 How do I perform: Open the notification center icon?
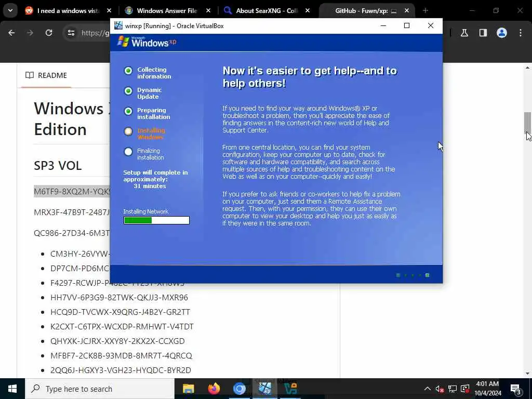[516, 389]
